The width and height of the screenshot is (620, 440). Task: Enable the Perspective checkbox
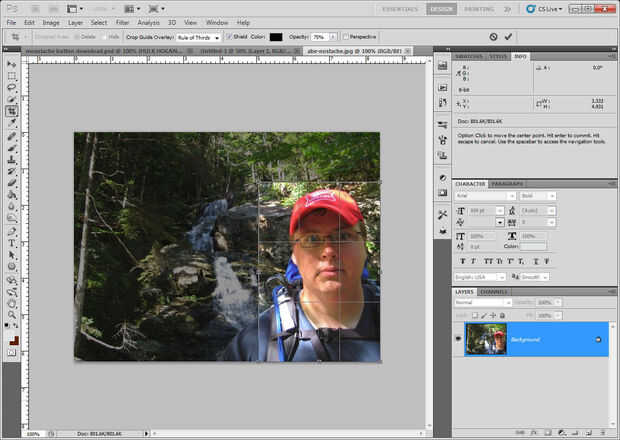pos(345,37)
